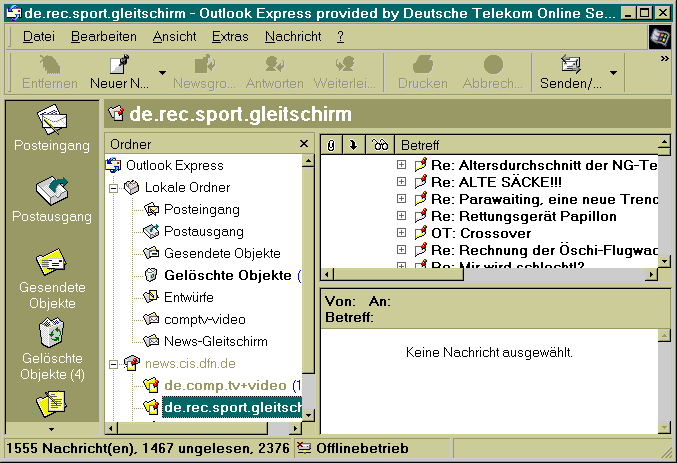Image resolution: width=677 pixels, height=463 pixels.
Task: Open the Datei menu
Action: tap(39, 37)
